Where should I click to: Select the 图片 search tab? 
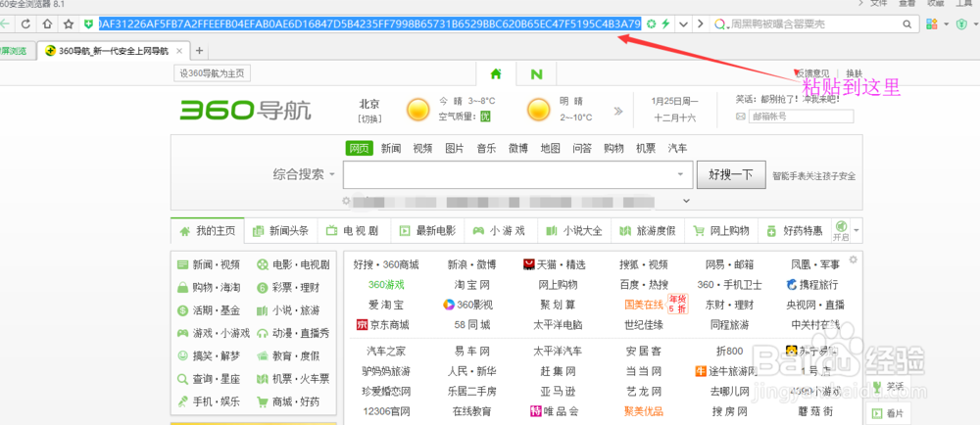tap(455, 149)
